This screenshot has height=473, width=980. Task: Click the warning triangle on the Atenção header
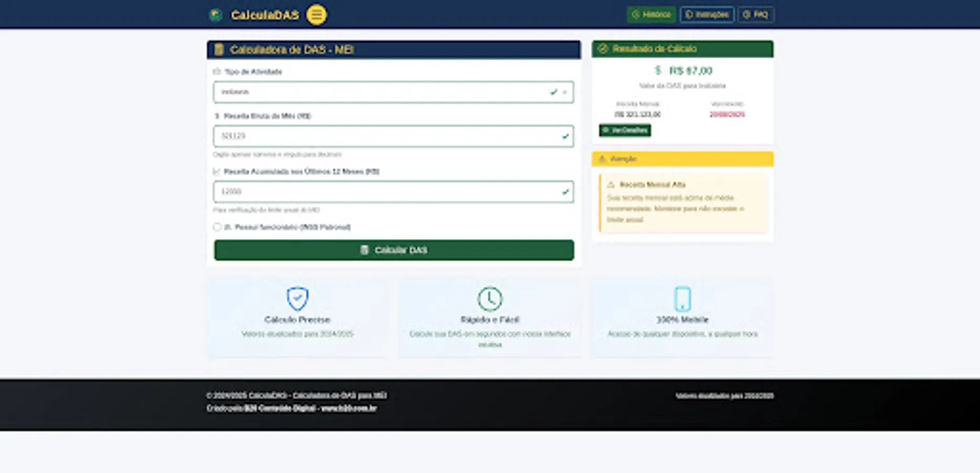pyautogui.click(x=603, y=159)
